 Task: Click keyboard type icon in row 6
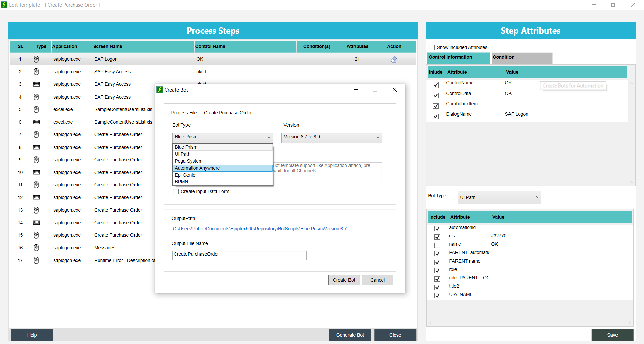tap(36, 122)
